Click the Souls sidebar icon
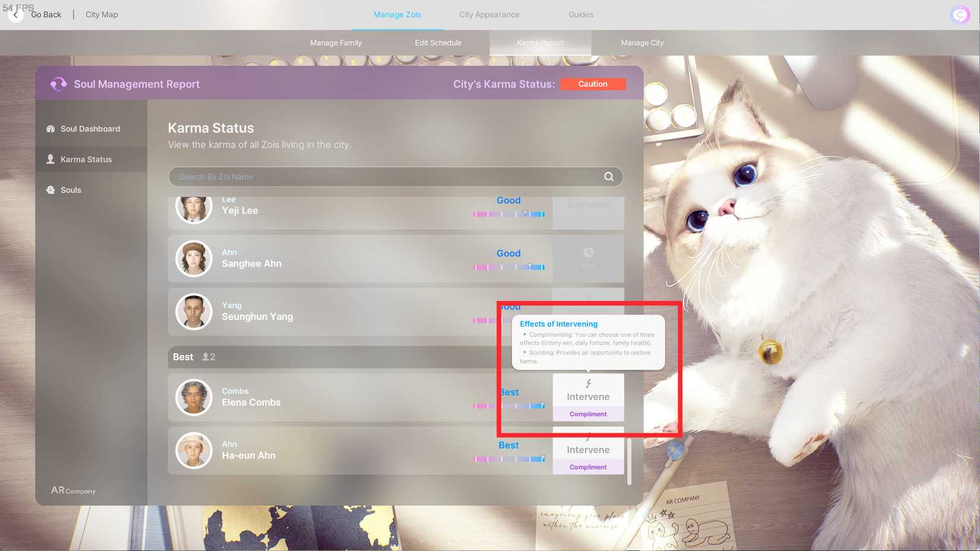Image resolution: width=980 pixels, height=551 pixels. (50, 190)
